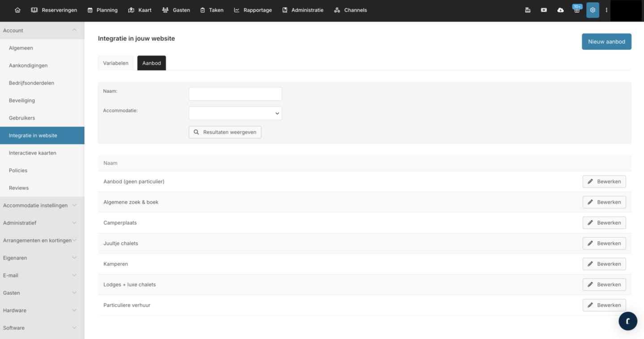The width and height of the screenshot is (644, 339).
Task: Edit the Camperplaats aanbod via Bewerken
Action: click(x=604, y=223)
